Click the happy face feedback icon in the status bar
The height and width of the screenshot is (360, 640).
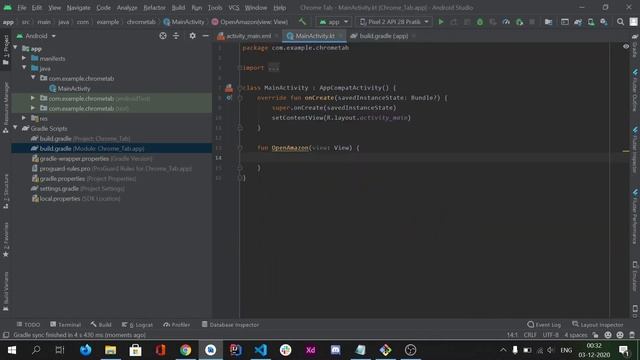tap(608, 335)
